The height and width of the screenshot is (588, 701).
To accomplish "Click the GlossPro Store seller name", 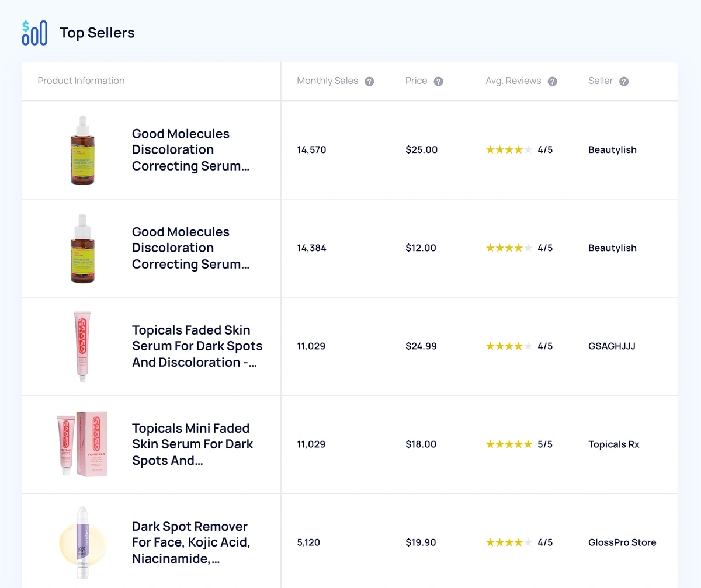I will [x=622, y=542].
